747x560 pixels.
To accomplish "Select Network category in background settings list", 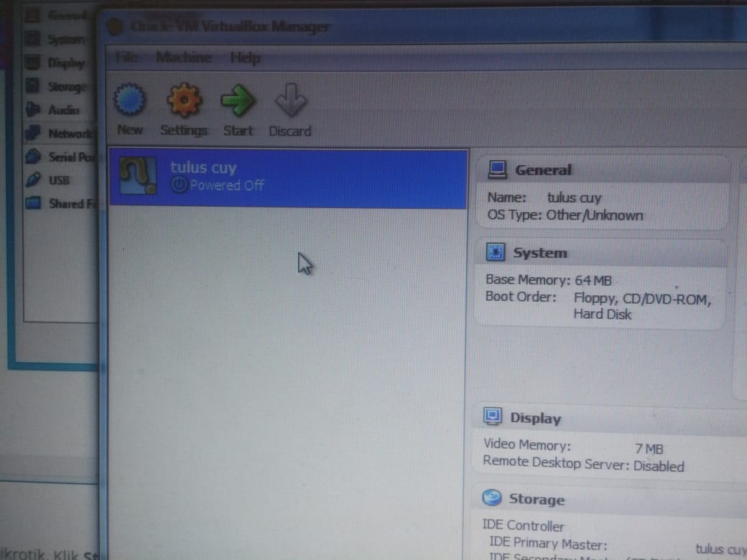I will (71, 134).
